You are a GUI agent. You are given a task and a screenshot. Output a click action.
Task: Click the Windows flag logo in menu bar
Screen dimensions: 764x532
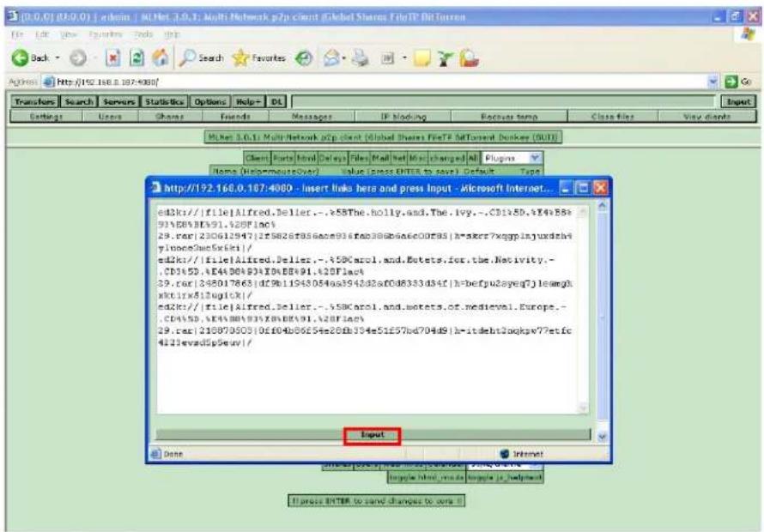[748, 34]
